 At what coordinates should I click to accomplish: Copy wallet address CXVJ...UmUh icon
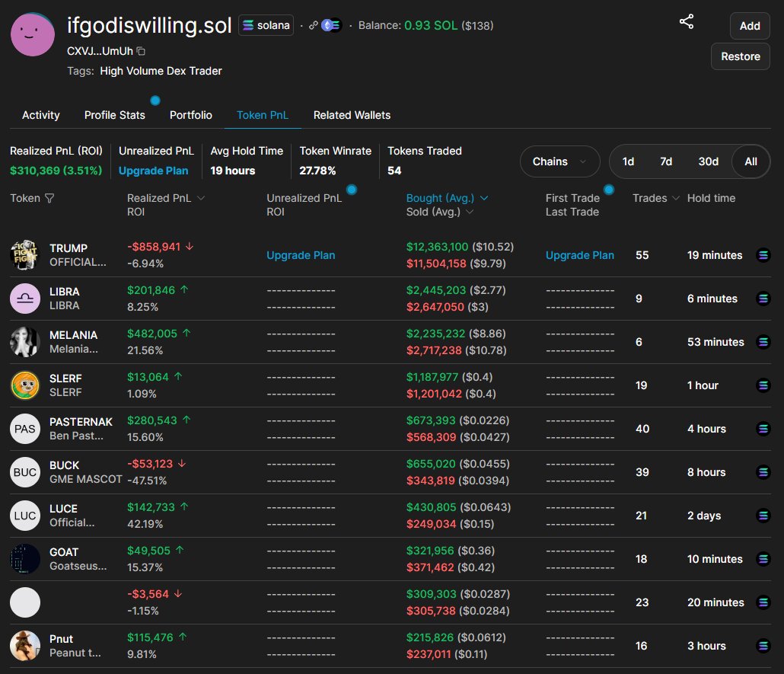click(141, 51)
